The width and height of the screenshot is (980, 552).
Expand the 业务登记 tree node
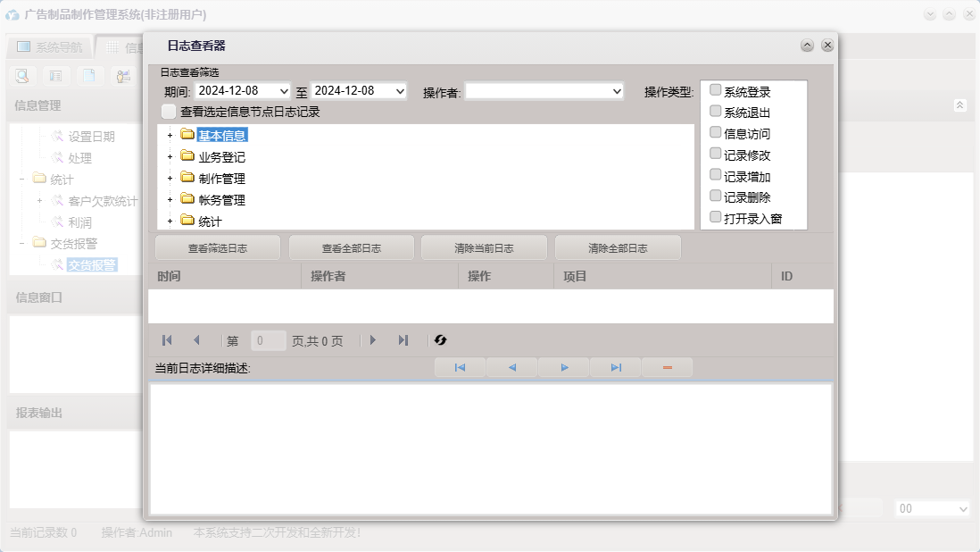pos(170,157)
